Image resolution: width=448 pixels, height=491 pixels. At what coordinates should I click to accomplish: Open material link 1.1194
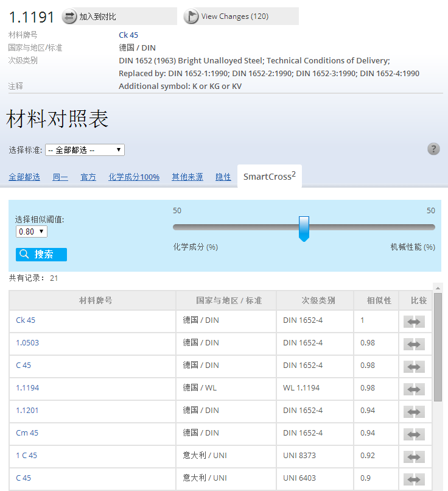pyautogui.click(x=27, y=388)
